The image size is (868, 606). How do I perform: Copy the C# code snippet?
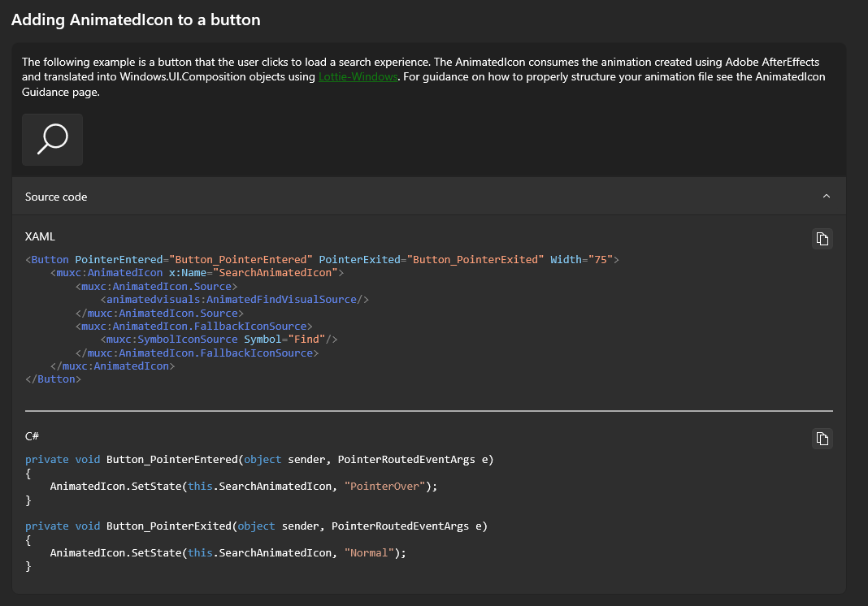pyautogui.click(x=822, y=439)
